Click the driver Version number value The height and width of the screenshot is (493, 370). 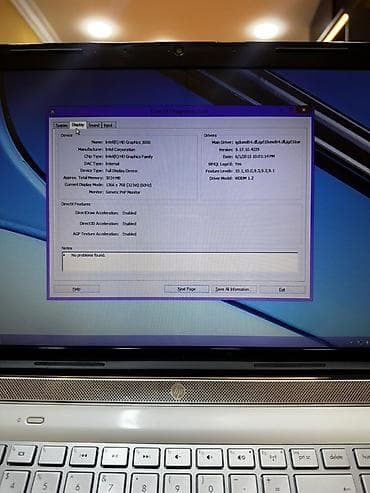pyautogui.click(x=247, y=149)
